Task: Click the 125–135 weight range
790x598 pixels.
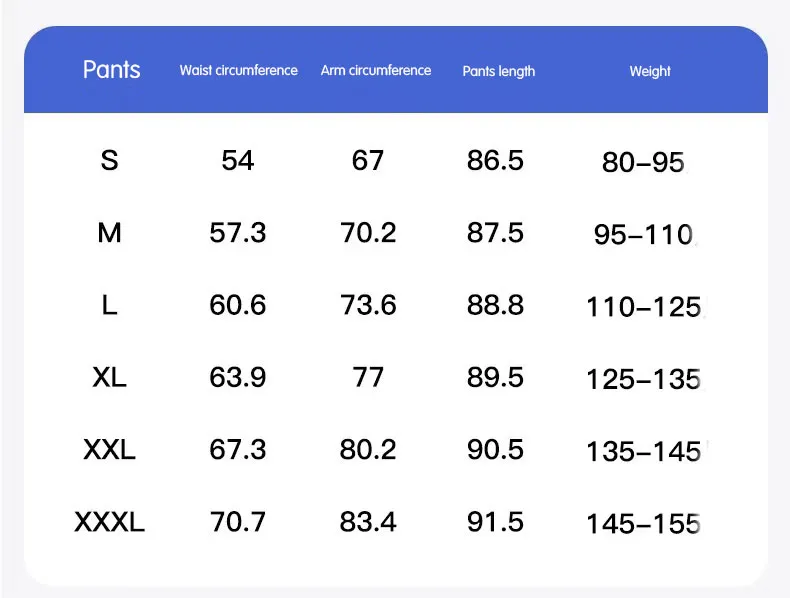Action: point(643,379)
